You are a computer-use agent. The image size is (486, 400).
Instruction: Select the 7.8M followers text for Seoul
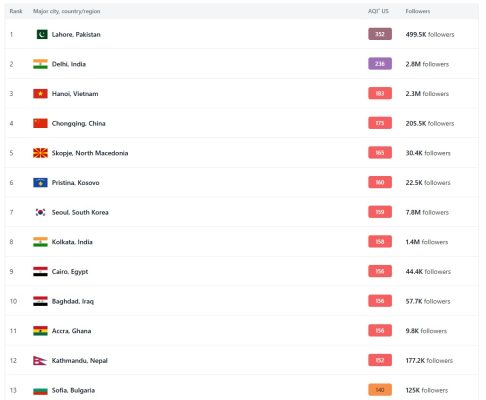[427, 212]
